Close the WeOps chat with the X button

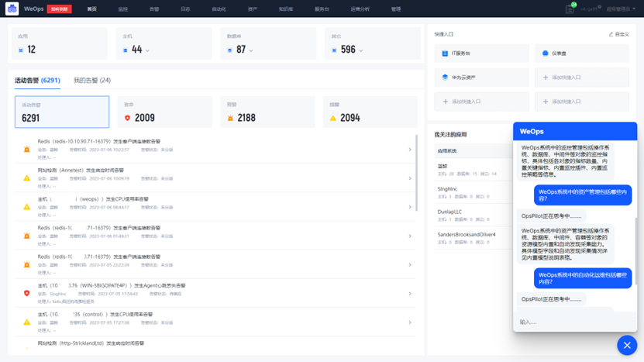click(627, 345)
